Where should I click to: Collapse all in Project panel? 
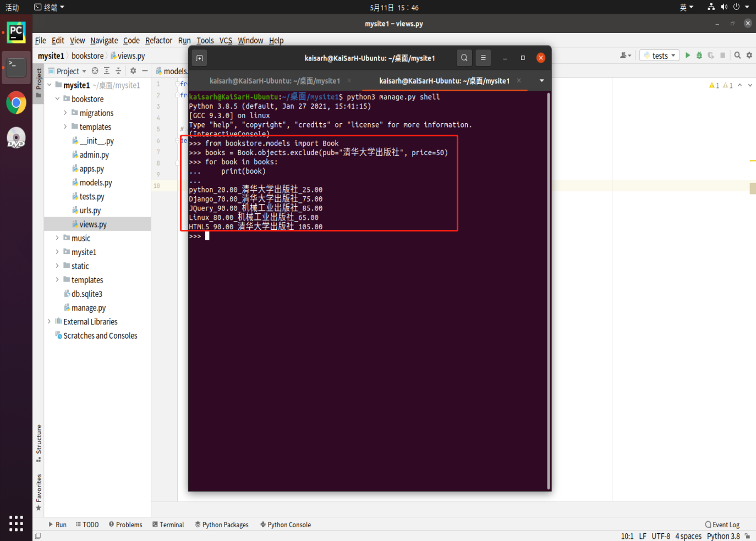(118, 71)
